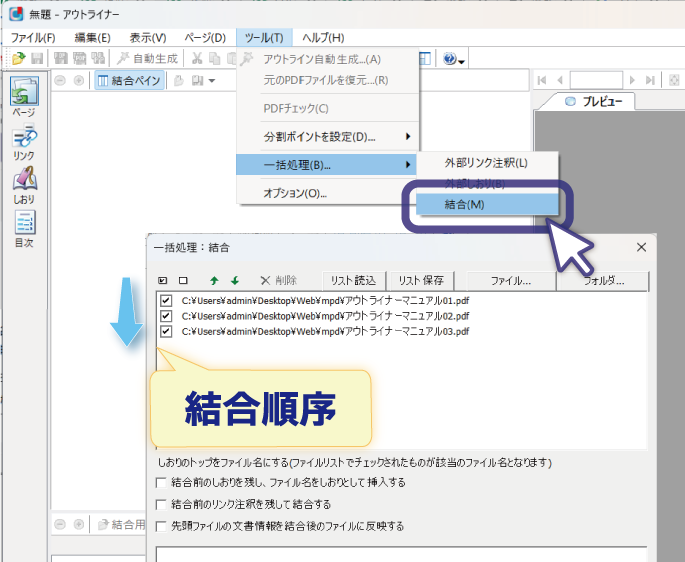Open the しおり bookmark panel
Viewport: 685px width, 562px height.
click(x=23, y=185)
